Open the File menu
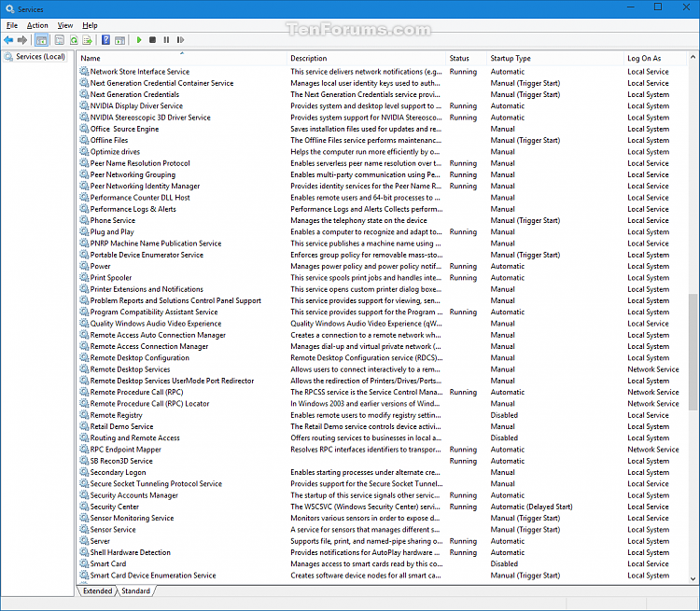700x611 pixels. (12, 25)
